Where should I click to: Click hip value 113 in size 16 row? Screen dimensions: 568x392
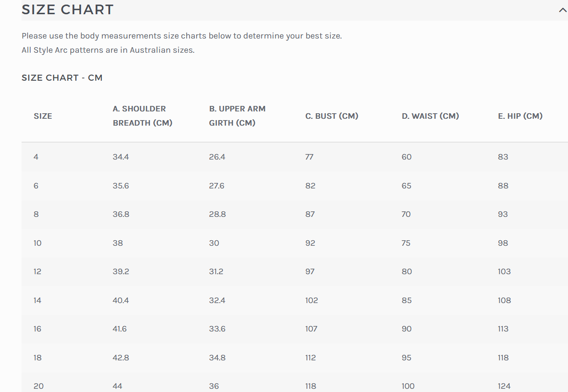[x=503, y=329]
